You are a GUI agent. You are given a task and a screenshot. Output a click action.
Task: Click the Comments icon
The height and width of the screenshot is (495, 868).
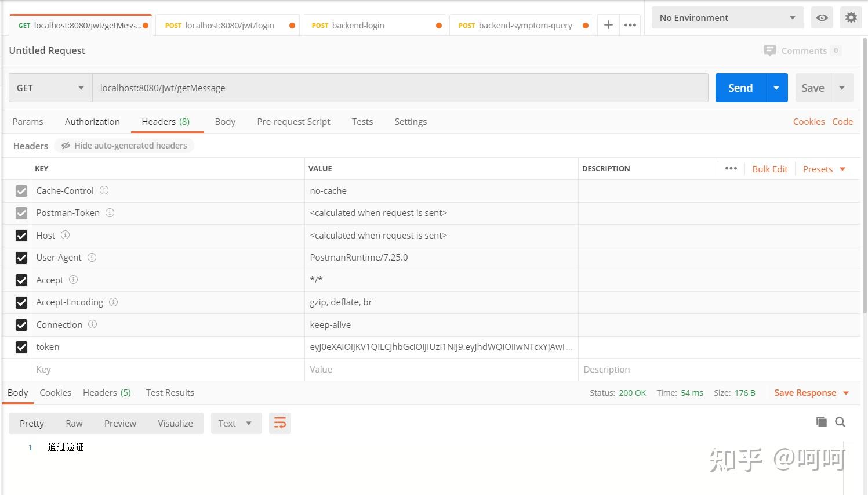tap(770, 50)
